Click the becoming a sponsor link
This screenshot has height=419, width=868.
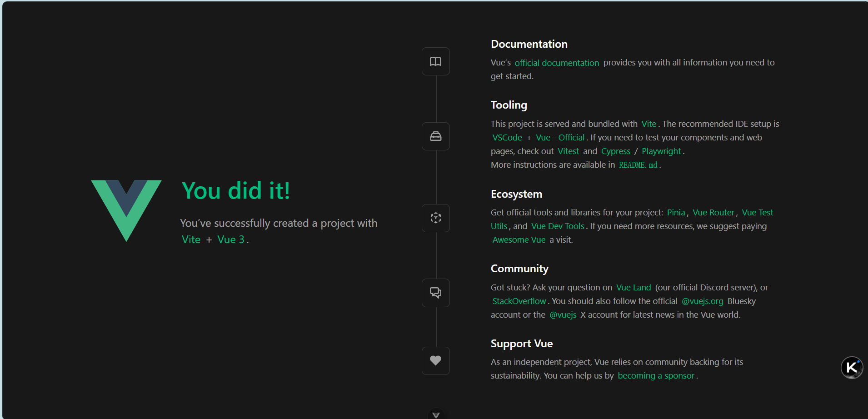pyautogui.click(x=656, y=375)
